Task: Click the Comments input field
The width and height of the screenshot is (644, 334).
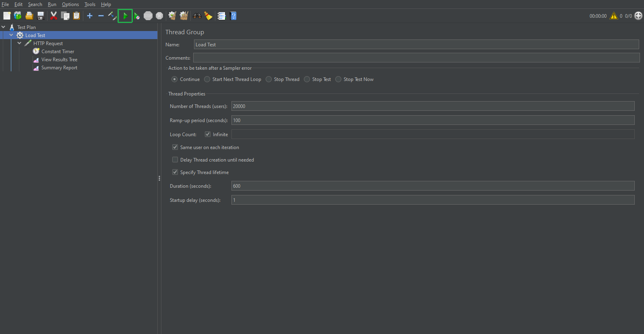Action: point(416,58)
